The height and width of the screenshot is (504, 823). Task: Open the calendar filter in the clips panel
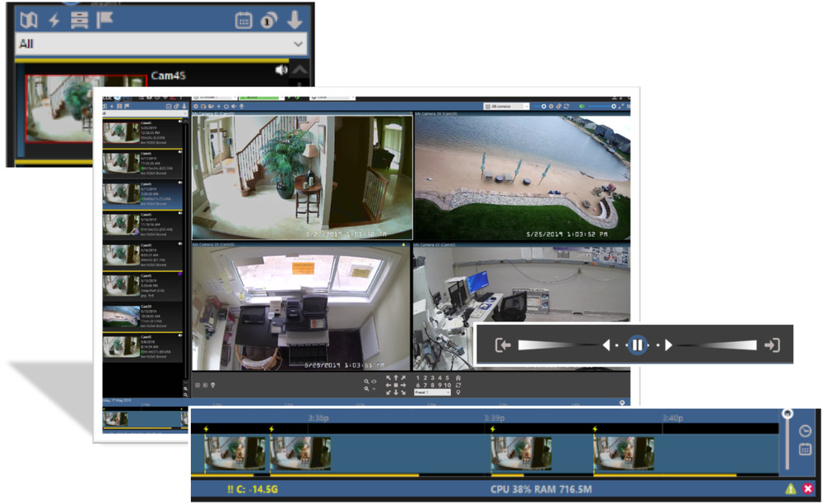[x=244, y=20]
